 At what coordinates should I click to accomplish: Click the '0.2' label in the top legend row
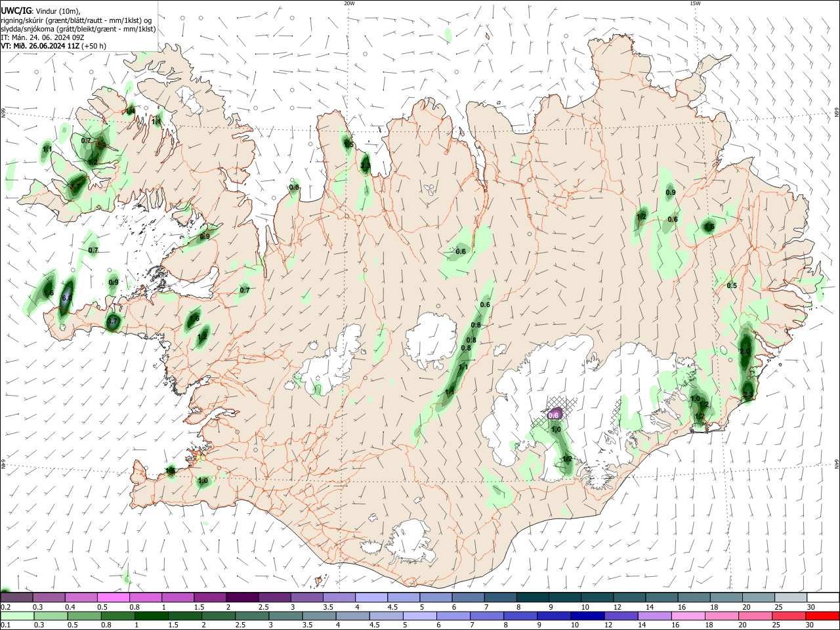tap(5, 607)
